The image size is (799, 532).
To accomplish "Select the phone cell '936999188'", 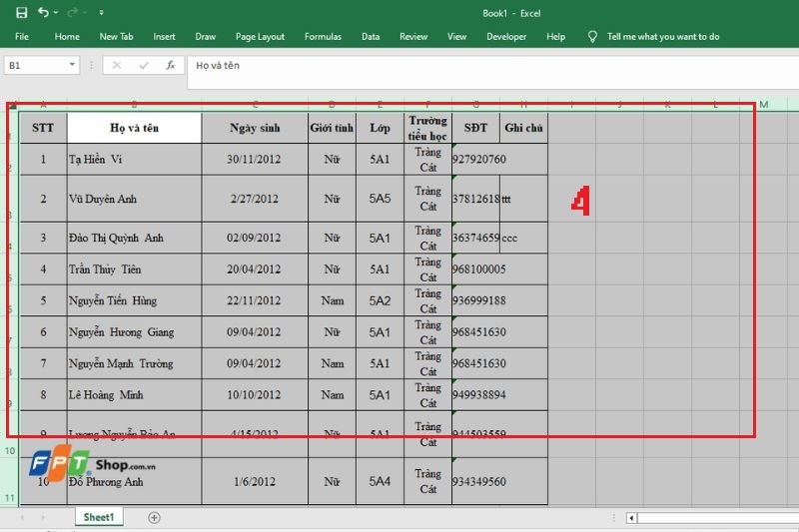I will (475, 300).
